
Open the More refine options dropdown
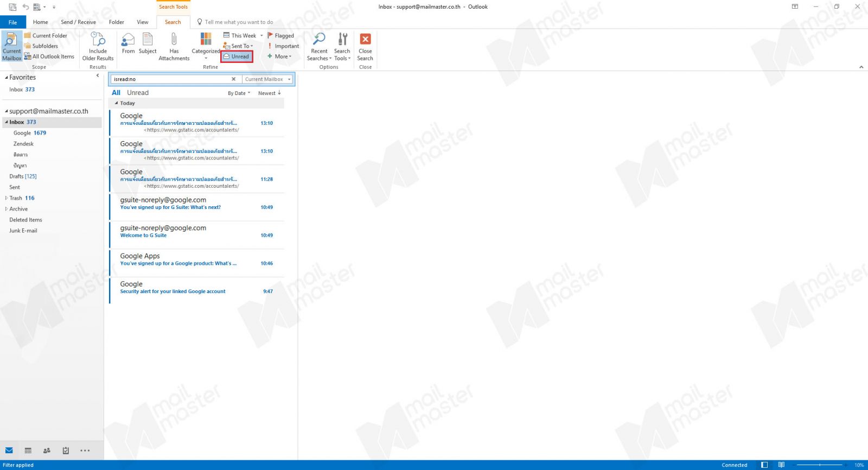coord(279,56)
